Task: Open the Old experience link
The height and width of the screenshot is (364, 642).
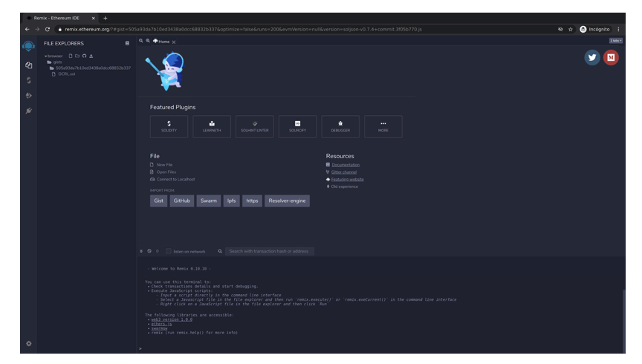Action: click(344, 186)
